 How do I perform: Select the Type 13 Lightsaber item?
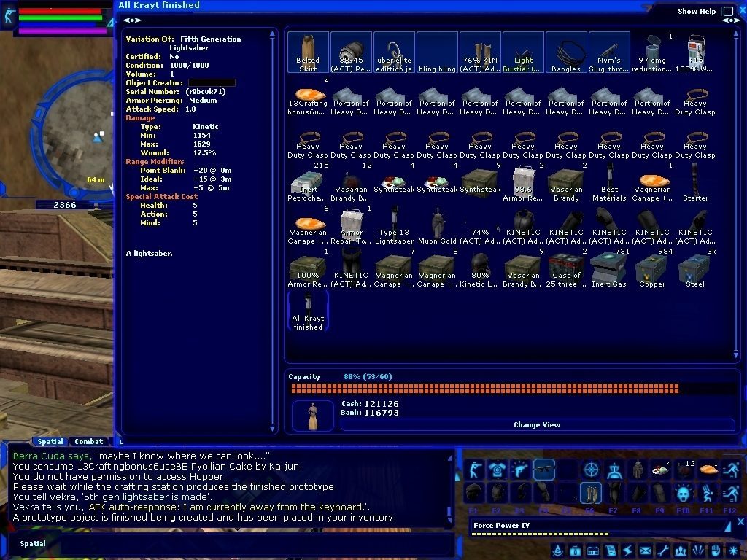click(x=394, y=226)
